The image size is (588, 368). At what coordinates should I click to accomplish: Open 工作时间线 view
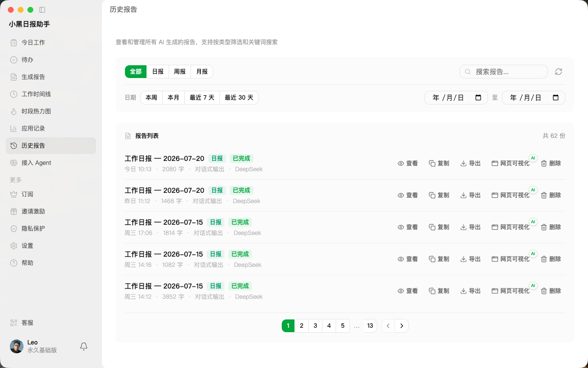pos(51,94)
